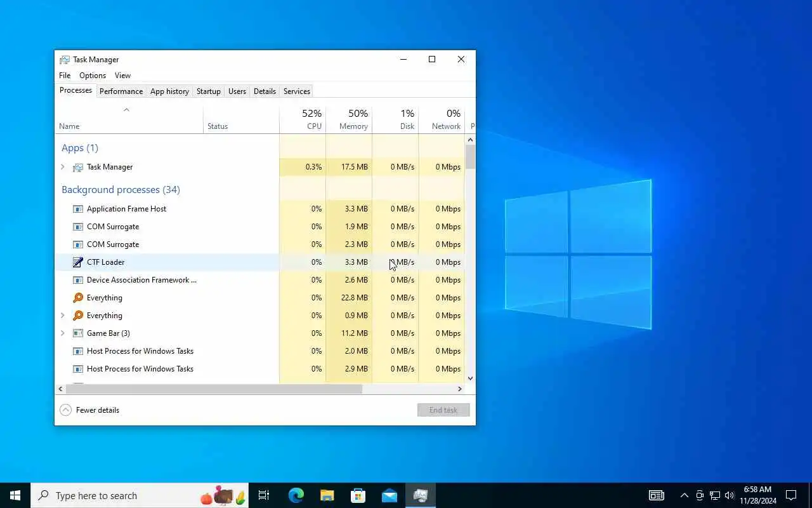Sort by the Memory column header
812x508 pixels.
[x=349, y=119]
